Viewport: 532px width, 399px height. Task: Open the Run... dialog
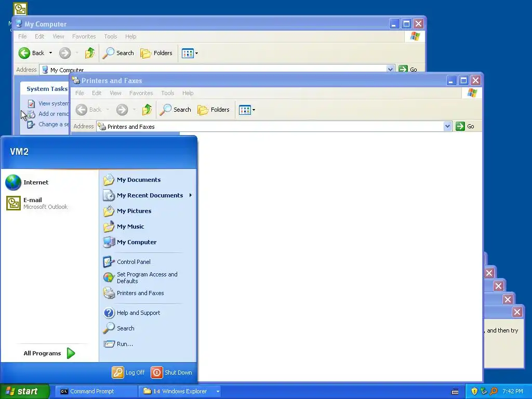point(118,344)
